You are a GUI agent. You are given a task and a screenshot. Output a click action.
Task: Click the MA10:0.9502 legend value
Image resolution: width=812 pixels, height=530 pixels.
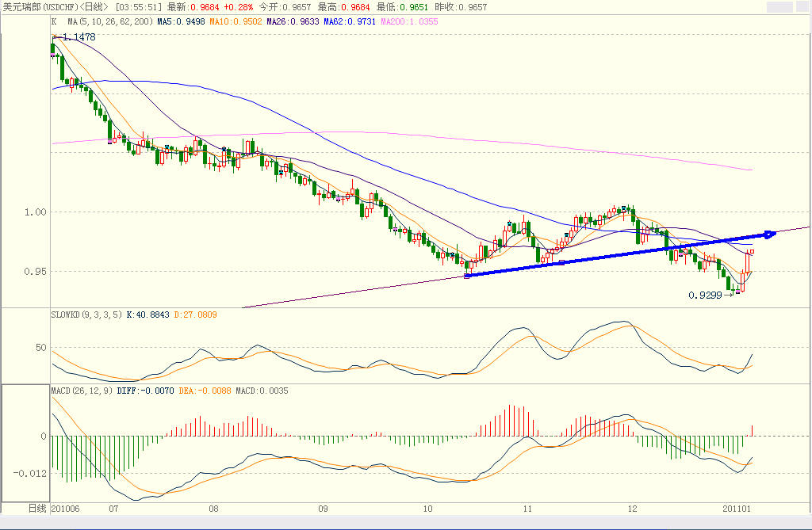coord(236,21)
